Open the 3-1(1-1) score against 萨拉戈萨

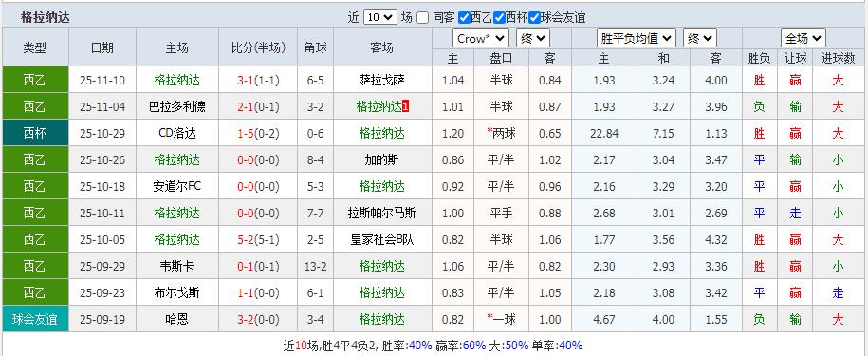pyautogui.click(x=259, y=81)
